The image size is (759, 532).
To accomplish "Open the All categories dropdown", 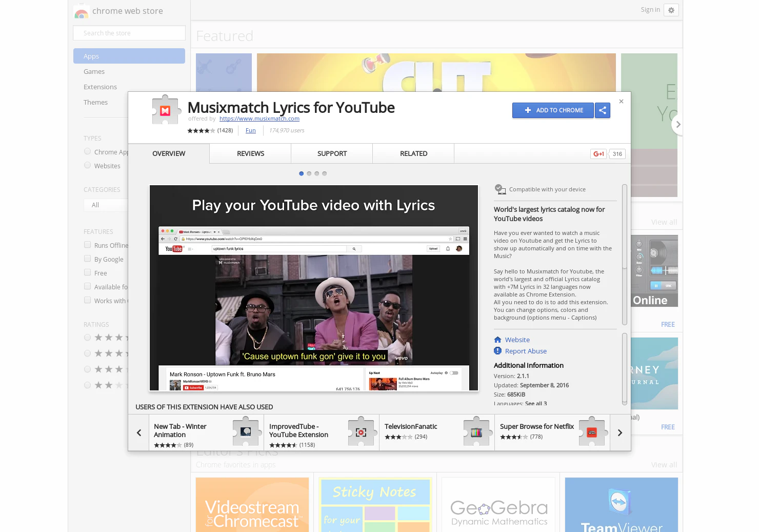I will point(106,205).
